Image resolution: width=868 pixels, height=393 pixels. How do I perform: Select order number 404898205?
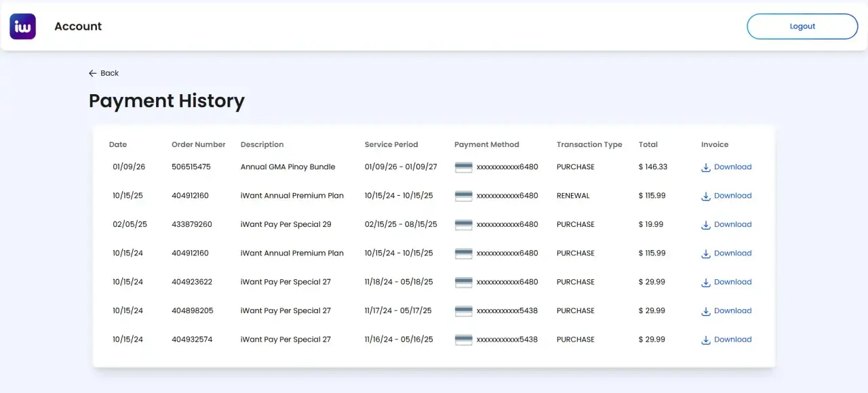pos(193,311)
